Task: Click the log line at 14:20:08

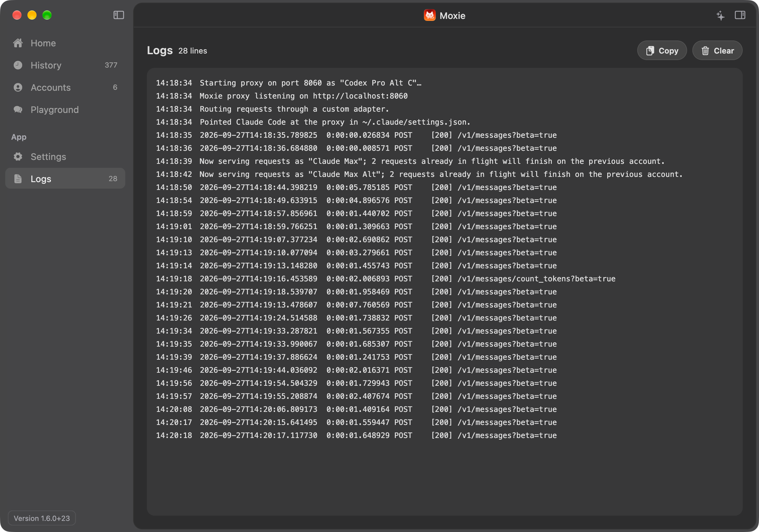Action: coord(356,409)
